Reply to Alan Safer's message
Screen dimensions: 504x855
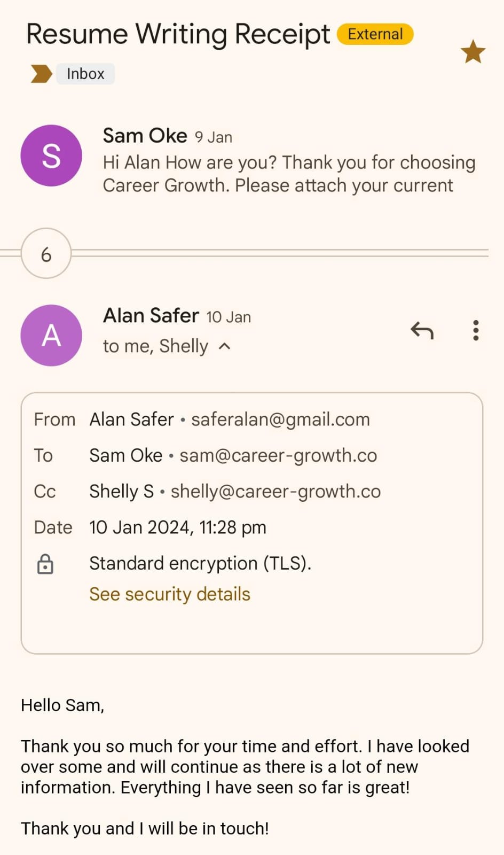pos(422,331)
